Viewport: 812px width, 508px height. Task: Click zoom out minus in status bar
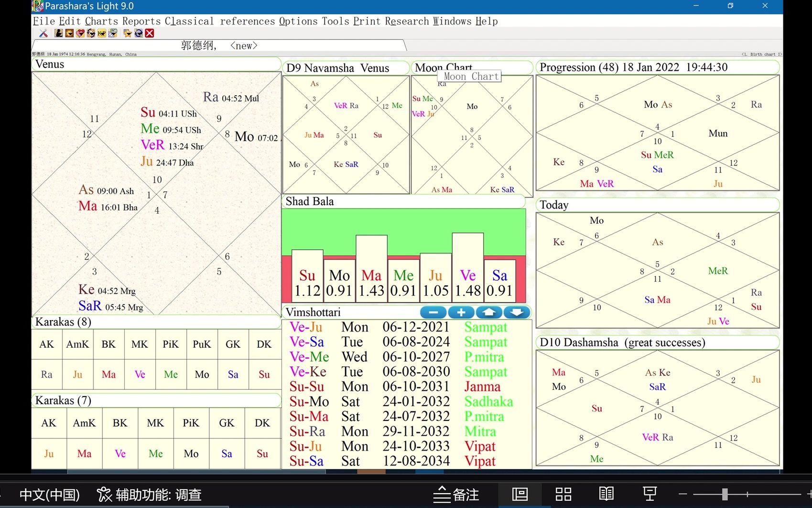click(683, 494)
